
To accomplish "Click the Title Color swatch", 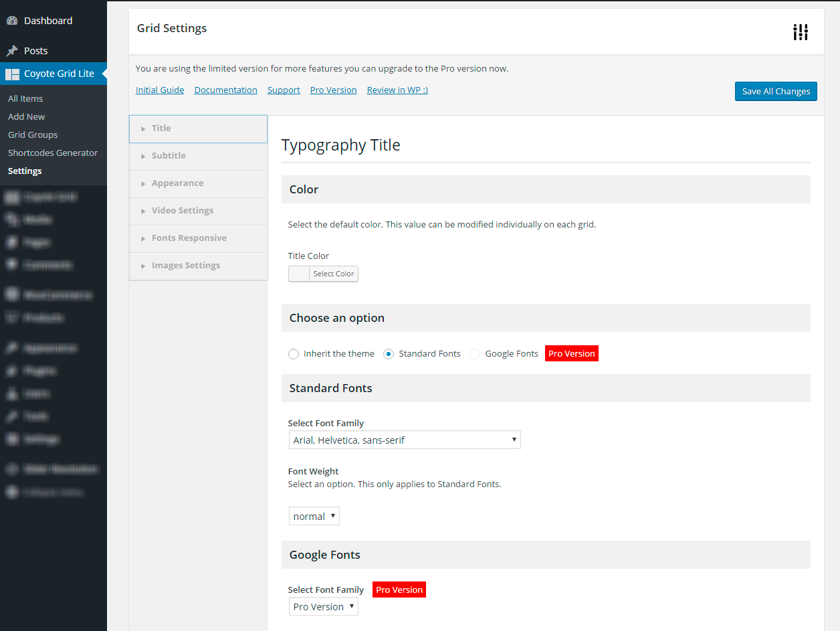I will point(299,274).
